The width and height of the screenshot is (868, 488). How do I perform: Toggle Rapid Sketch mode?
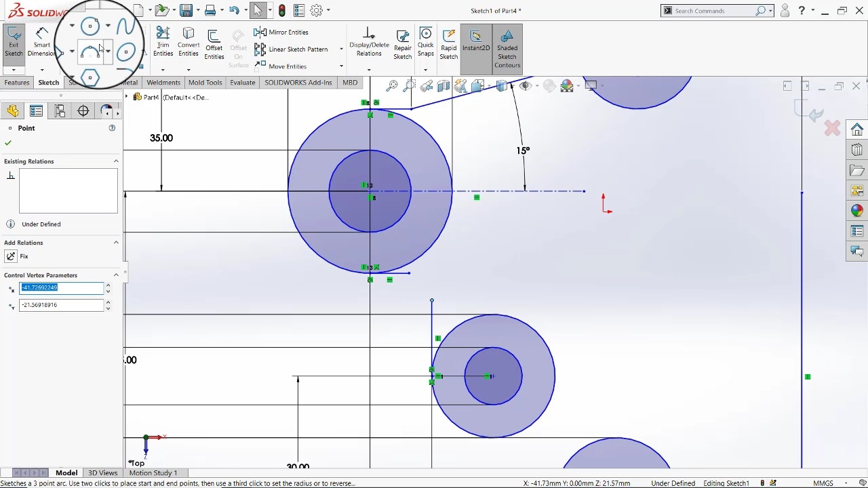(448, 43)
